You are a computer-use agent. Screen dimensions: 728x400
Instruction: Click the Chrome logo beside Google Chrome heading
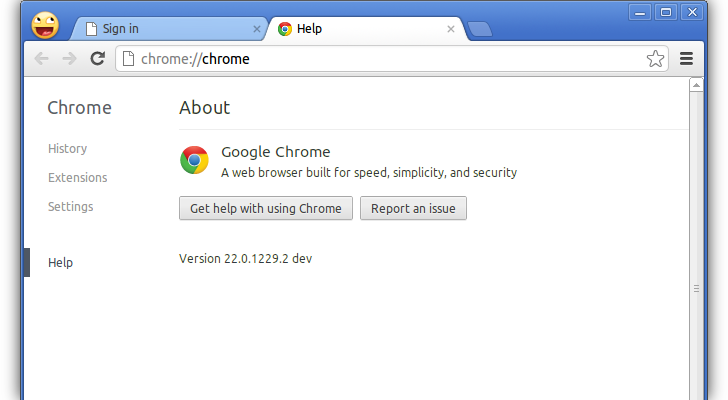pyautogui.click(x=194, y=160)
